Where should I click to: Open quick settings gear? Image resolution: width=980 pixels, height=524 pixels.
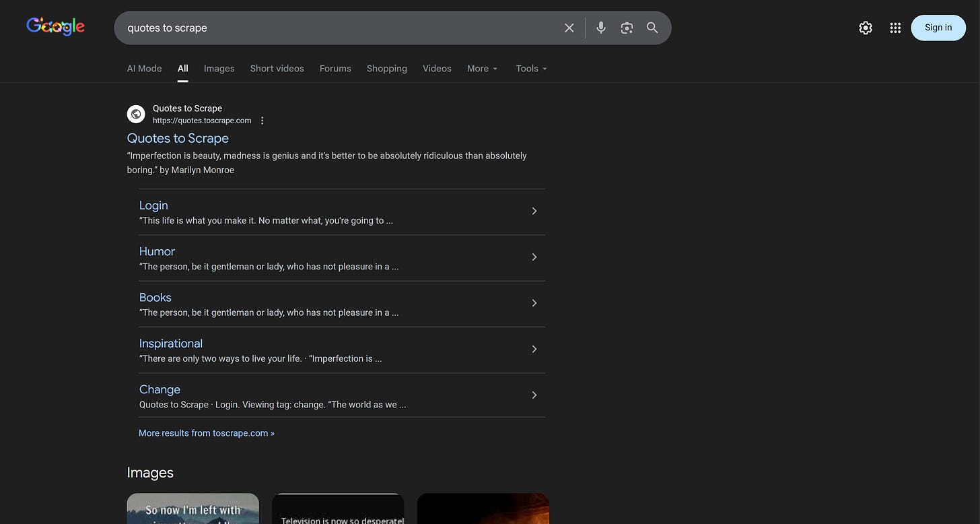(865, 28)
